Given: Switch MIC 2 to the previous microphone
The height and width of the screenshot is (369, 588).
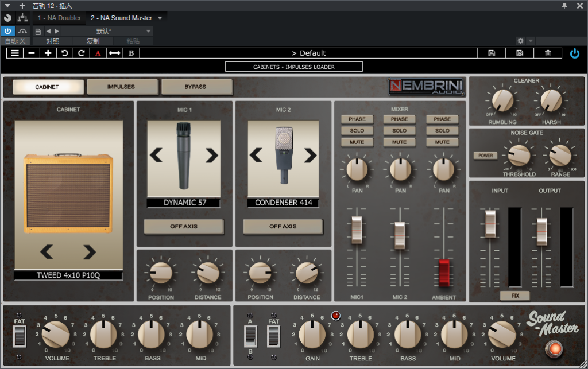Looking at the screenshot, I should coord(256,155).
